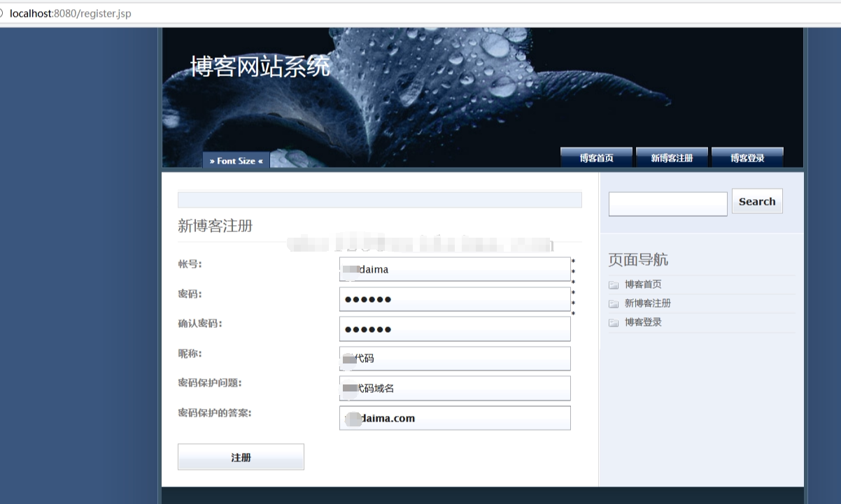Open 博客登录 link in page navigation
841x504 pixels.
pyautogui.click(x=643, y=322)
